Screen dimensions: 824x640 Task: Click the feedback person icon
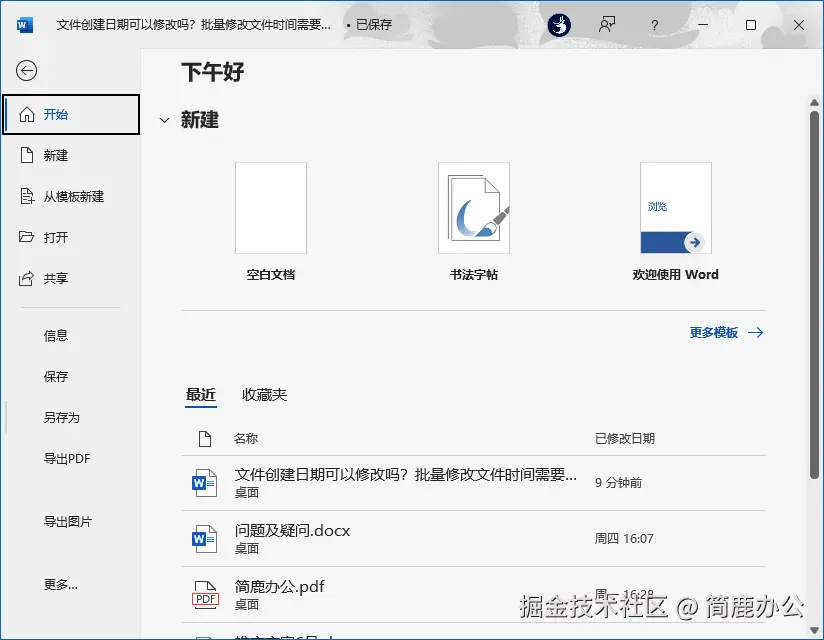[607, 25]
